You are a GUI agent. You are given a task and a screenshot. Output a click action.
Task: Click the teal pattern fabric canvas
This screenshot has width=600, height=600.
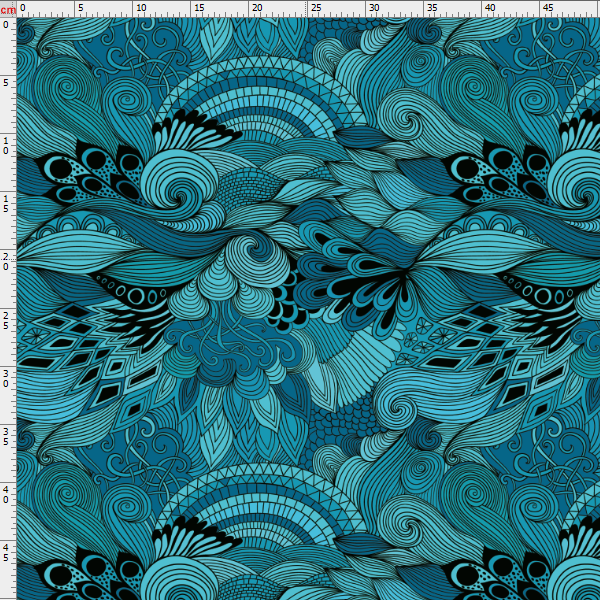pos(308,309)
